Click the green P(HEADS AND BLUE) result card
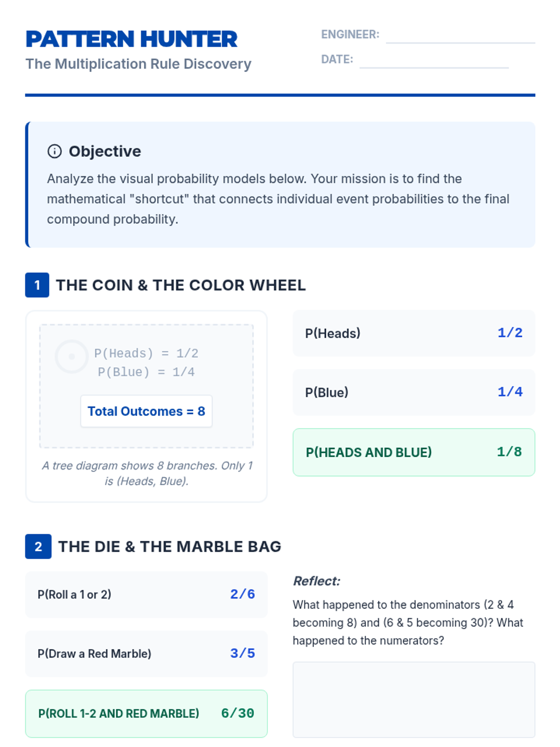560x747 pixels. coord(414,452)
